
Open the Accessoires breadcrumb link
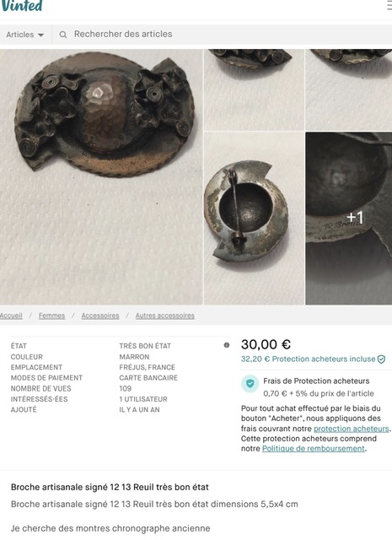(x=100, y=316)
